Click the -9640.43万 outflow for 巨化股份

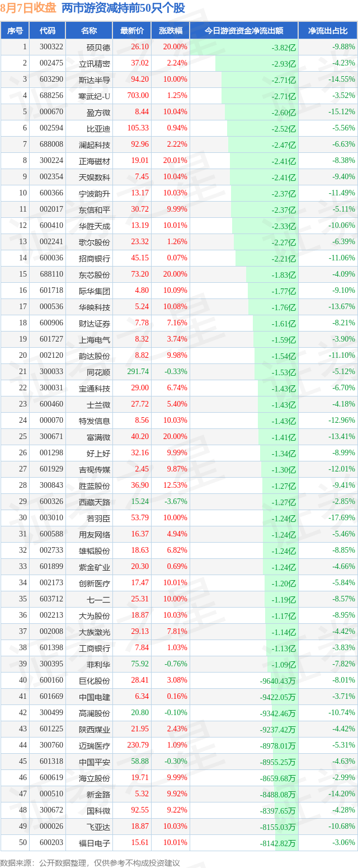(x=278, y=680)
